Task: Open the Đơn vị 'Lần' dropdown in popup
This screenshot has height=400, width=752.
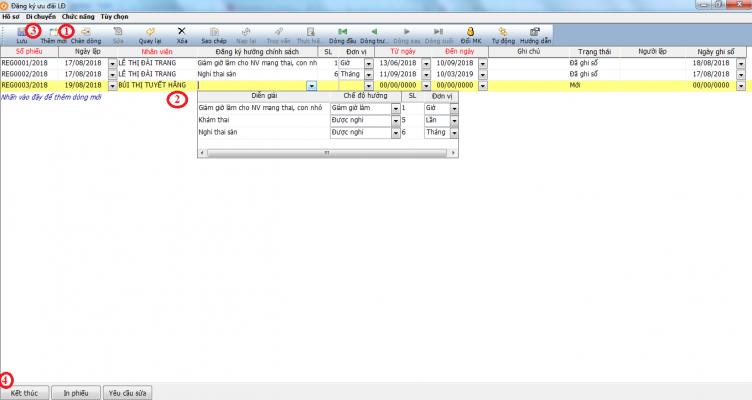Action: click(454, 121)
